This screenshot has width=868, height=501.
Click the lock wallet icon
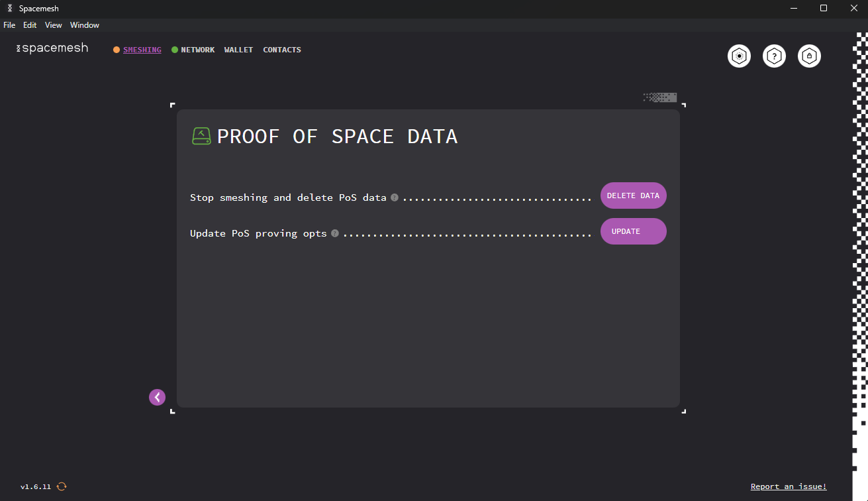[x=809, y=56]
